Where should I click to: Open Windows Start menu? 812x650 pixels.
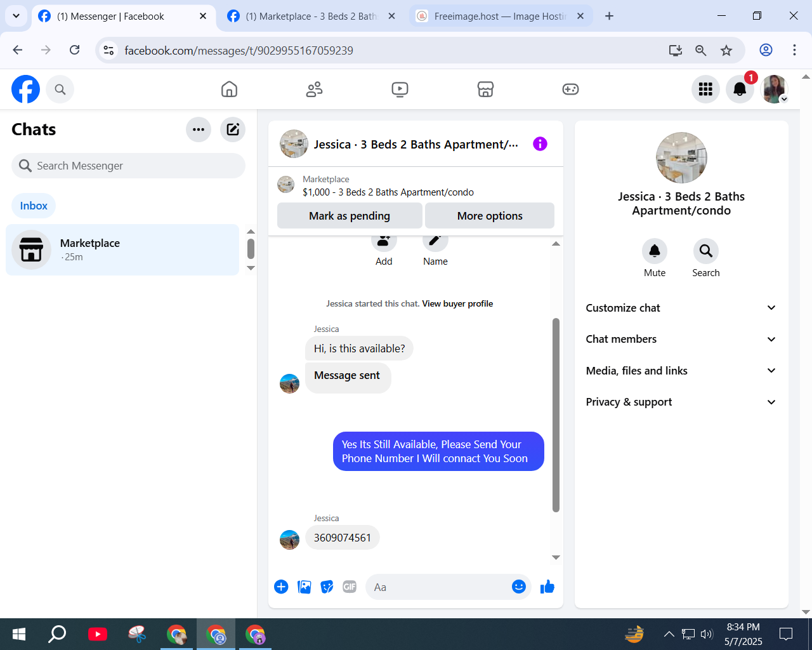tap(19, 634)
